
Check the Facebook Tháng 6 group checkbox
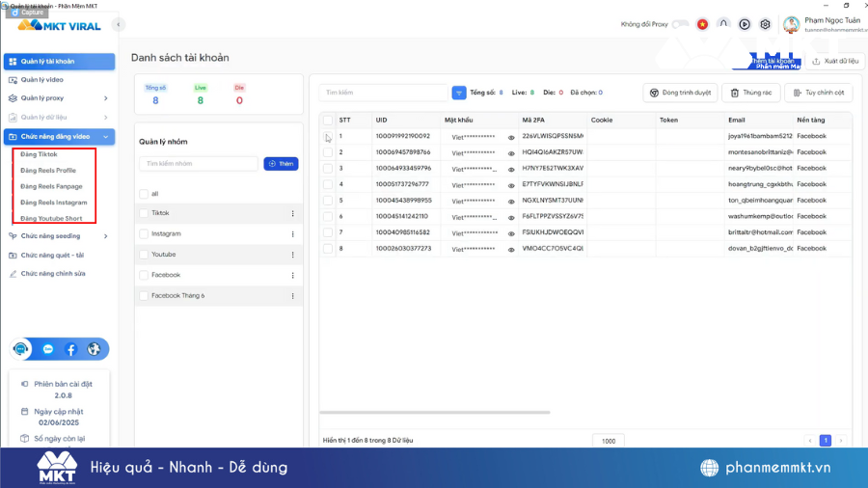coord(144,296)
